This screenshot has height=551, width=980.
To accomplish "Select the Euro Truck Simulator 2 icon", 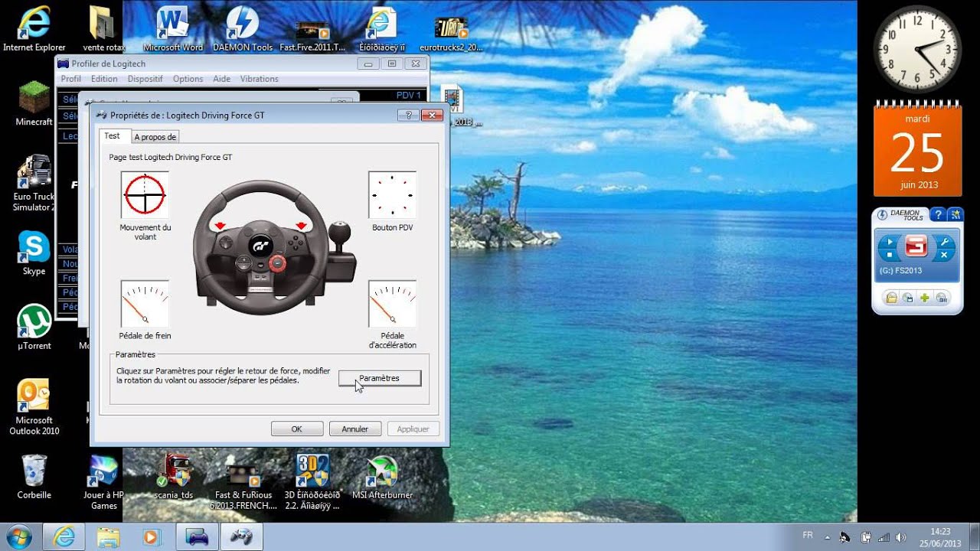I will [x=34, y=182].
